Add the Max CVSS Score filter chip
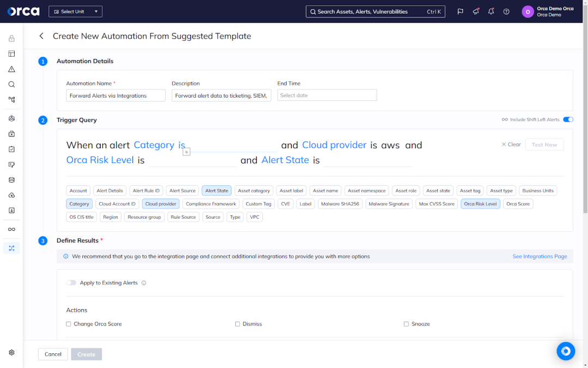The width and height of the screenshot is (588, 368). [x=437, y=204]
